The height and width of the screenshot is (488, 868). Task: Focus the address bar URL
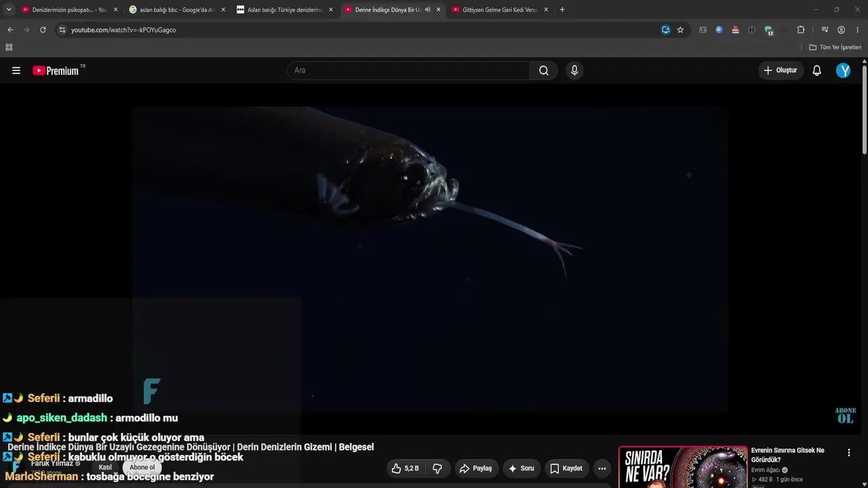point(123,30)
